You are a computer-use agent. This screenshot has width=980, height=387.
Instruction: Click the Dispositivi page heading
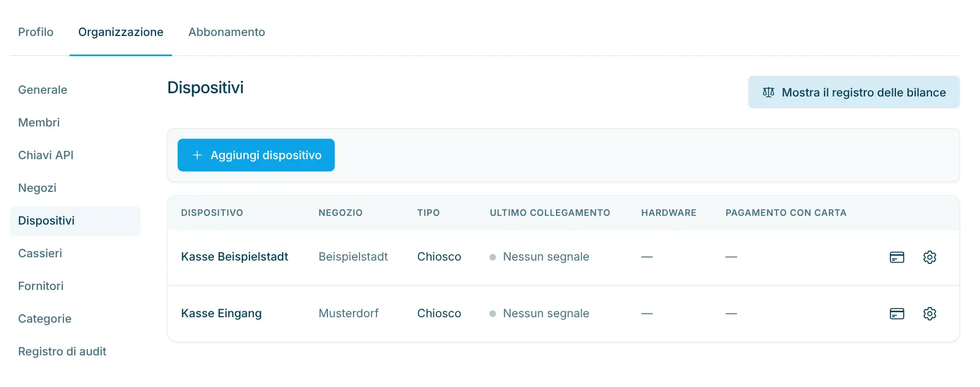point(206,88)
